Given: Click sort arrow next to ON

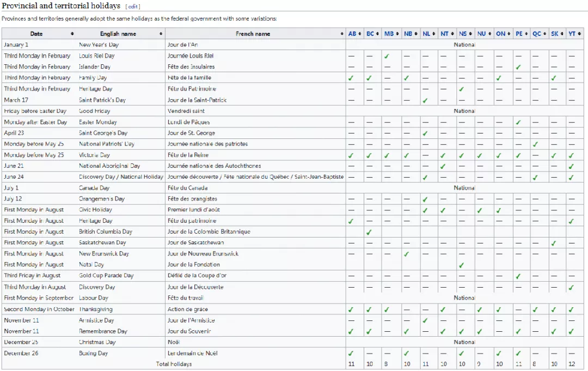Looking at the screenshot, I should click(509, 34).
